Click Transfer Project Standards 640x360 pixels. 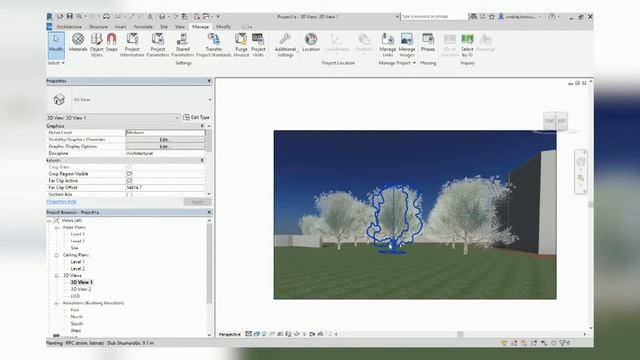(x=213, y=45)
